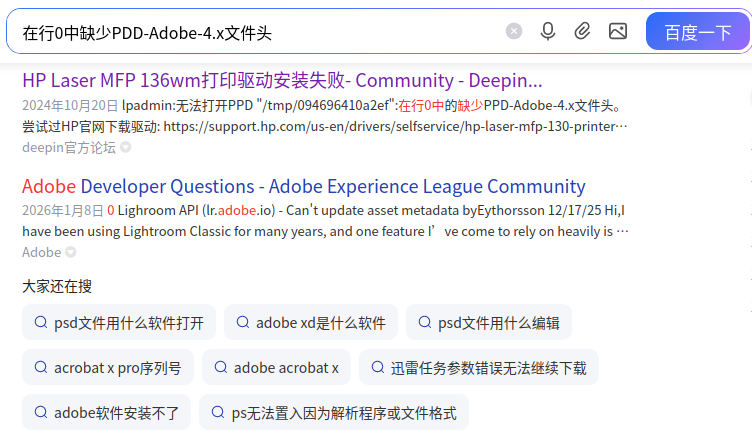This screenshot has height=442, width=752.
Task: Click snippet starting 2026年1月8日 Lighroom API
Action: pyautogui.click(x=324, y=210)
